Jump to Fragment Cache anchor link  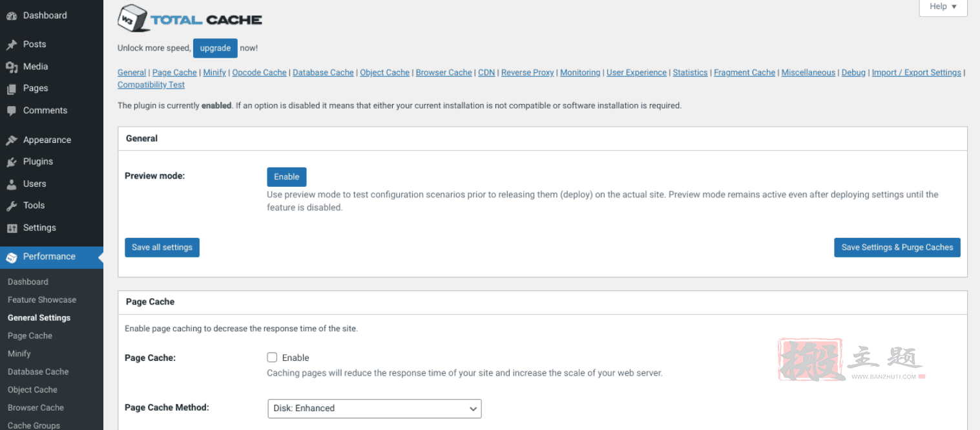[744, 73]
